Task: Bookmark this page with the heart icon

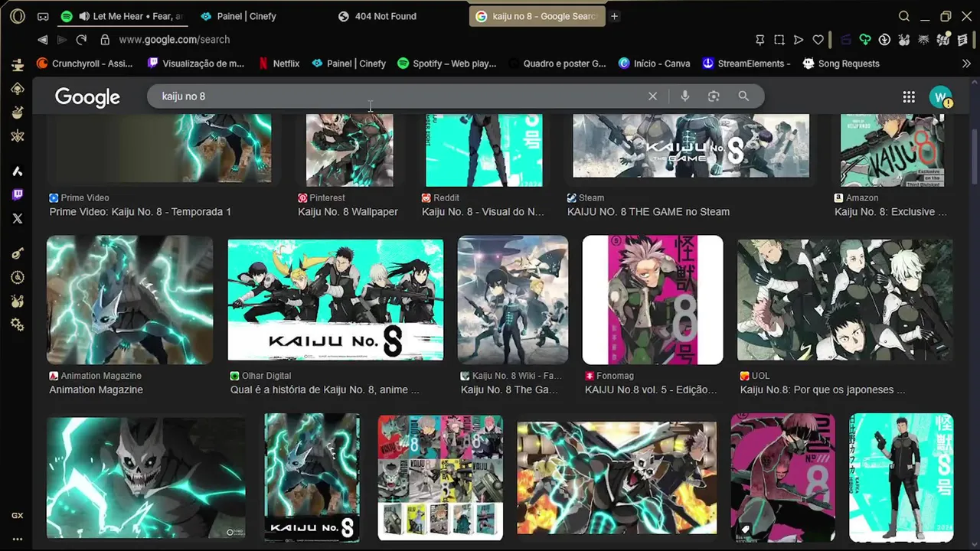Action: 818,40
